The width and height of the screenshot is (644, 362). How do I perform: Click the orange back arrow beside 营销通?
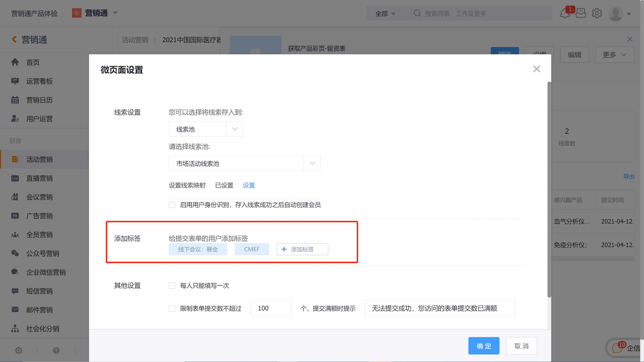(14, 39)
